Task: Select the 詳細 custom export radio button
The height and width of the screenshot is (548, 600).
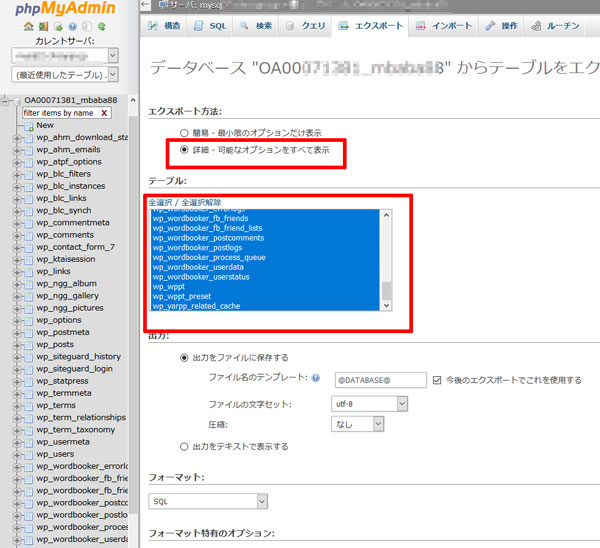Action: 184,150
